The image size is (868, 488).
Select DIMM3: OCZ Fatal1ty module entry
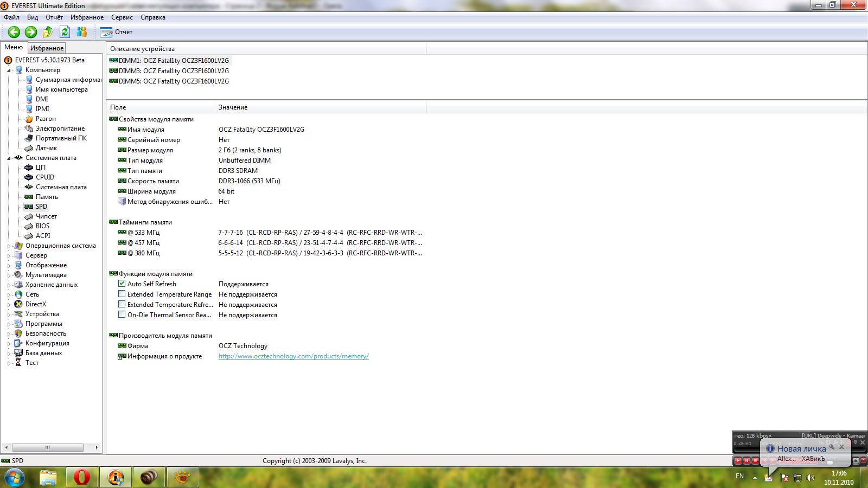[174, 71]
